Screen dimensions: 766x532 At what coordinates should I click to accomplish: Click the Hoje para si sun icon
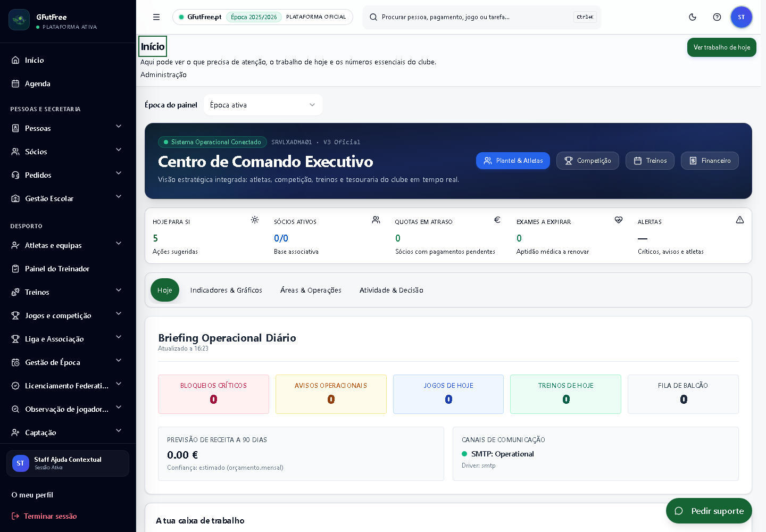click(x=255, y=220)
